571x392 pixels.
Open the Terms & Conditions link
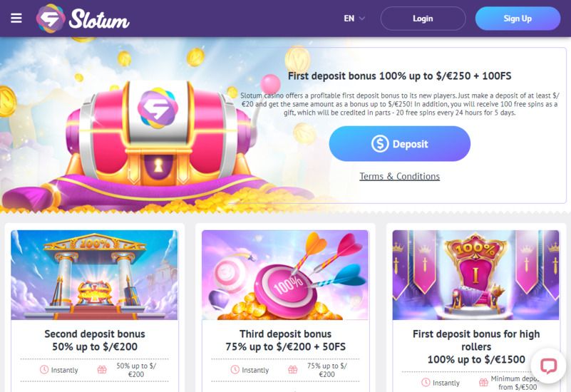point(399,176)
